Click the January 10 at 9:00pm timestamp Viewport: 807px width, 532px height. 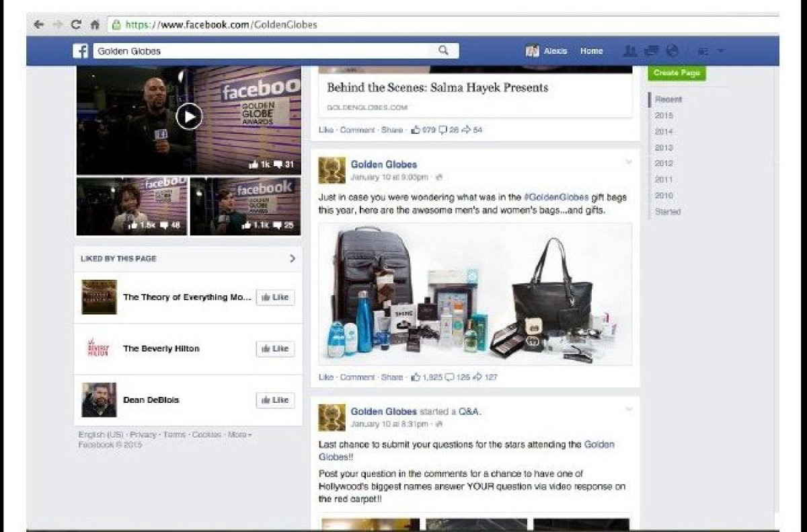point(389,178)
